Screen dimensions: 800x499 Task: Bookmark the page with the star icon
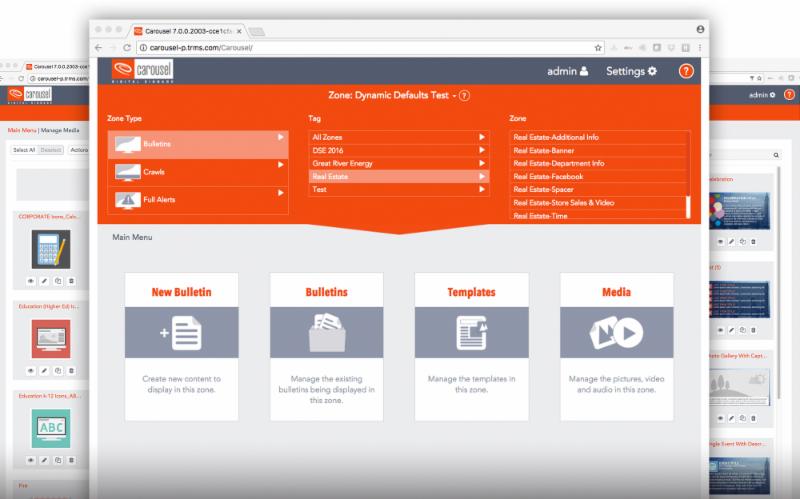click(598, 47)
